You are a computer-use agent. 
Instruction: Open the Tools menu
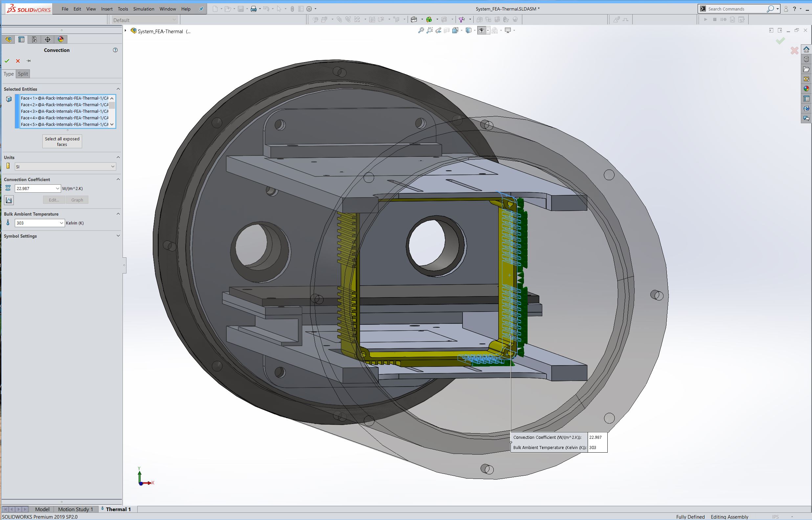pos(123,9)
